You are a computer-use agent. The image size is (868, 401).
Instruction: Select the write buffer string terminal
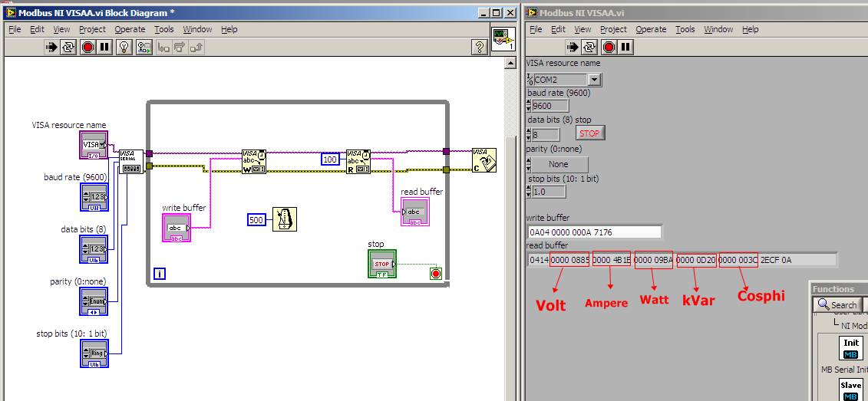pyautogui.click(x=177, y=228)
